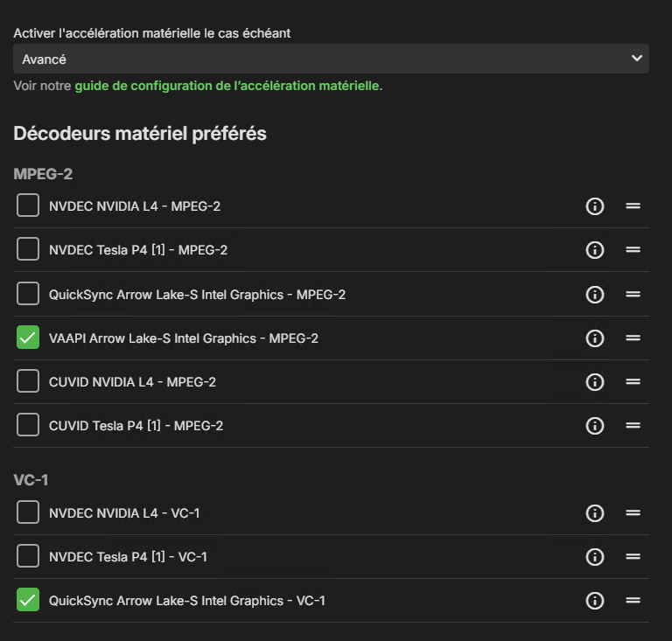
Task: Click drag handle for NVDEC NVIDIA L4 MPEG-2
Action: [633, 206]
